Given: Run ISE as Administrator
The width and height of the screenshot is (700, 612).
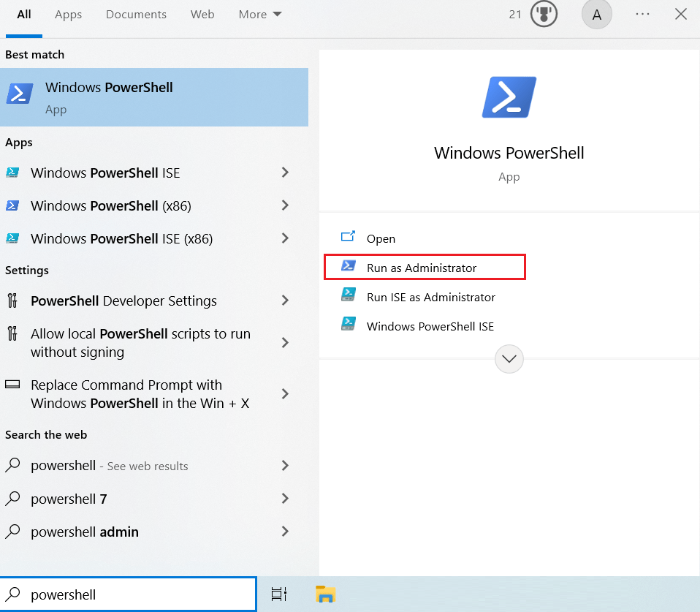Looking at the screenshot, I should pyautogui.click(x=431, y=297).
